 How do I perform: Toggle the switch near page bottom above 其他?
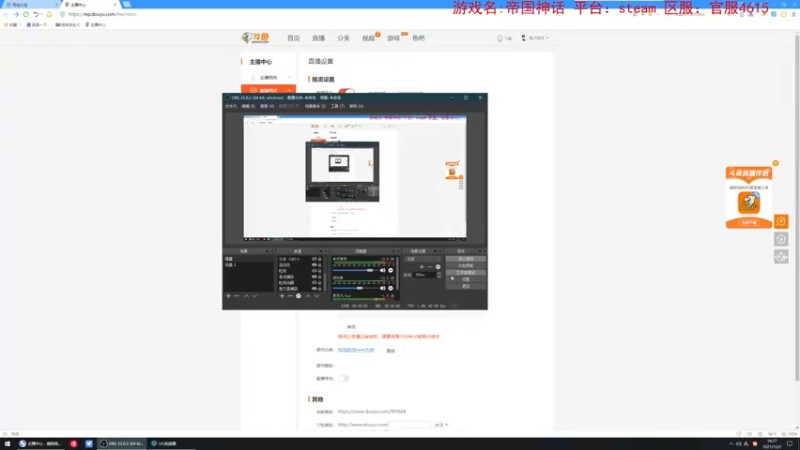point(344,379)
